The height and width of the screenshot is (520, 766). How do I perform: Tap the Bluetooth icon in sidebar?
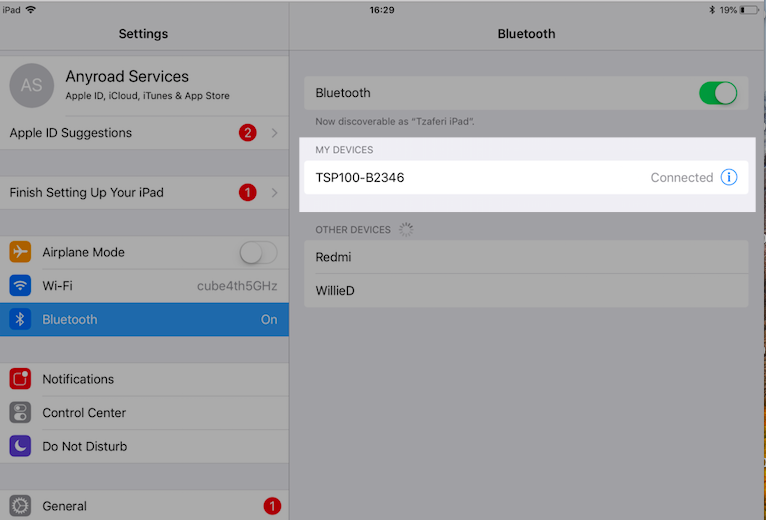coord(20,320)
